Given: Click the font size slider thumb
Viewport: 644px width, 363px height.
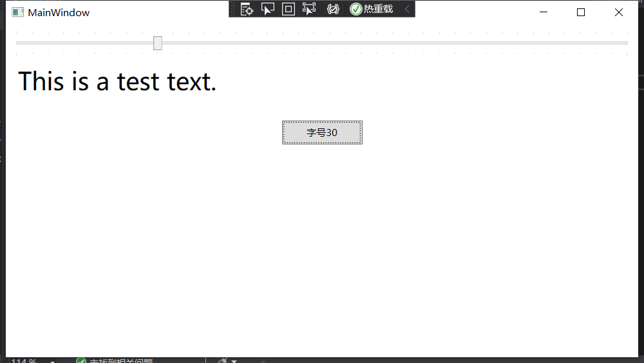Looking at the screenshot, I should [x=158, y=43].
